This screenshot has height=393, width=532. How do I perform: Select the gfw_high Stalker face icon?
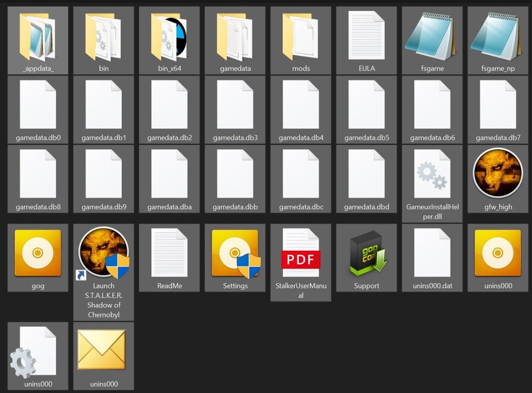[498, 173]
